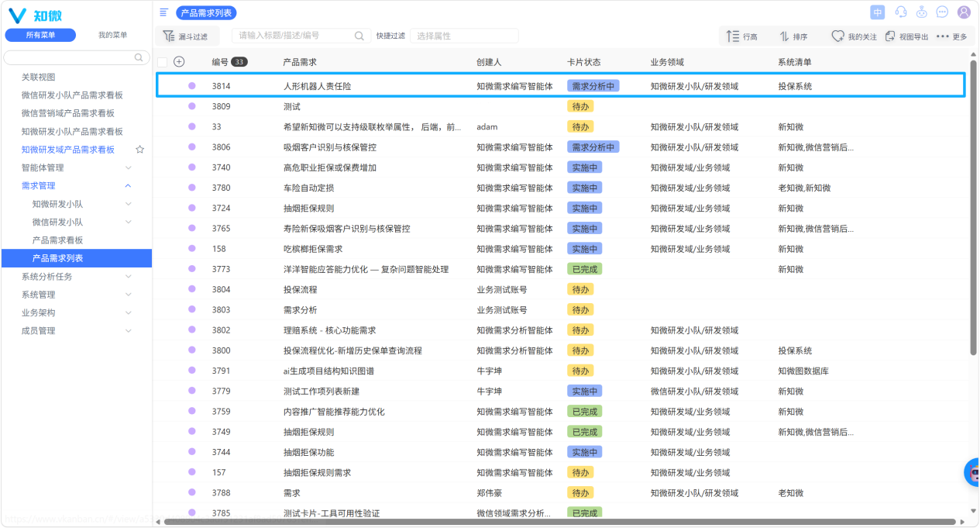Click the add column plus icon
The image size is (980, 528).
click(x=179, y=62)
